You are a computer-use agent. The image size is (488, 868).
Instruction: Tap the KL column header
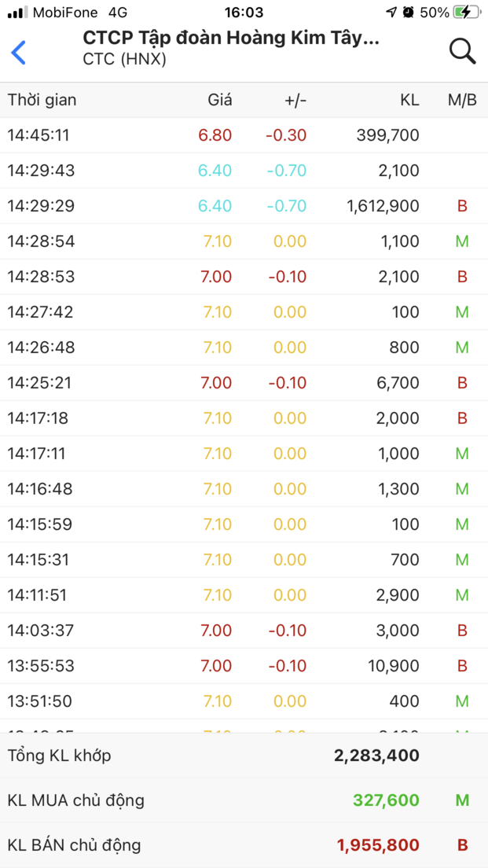tap(409, 100)
